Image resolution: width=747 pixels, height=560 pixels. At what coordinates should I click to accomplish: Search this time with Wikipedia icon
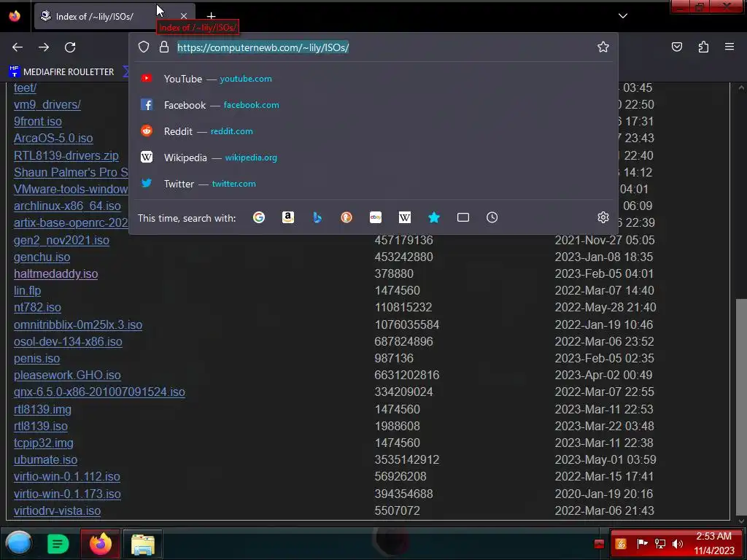[x=404, y=217]
